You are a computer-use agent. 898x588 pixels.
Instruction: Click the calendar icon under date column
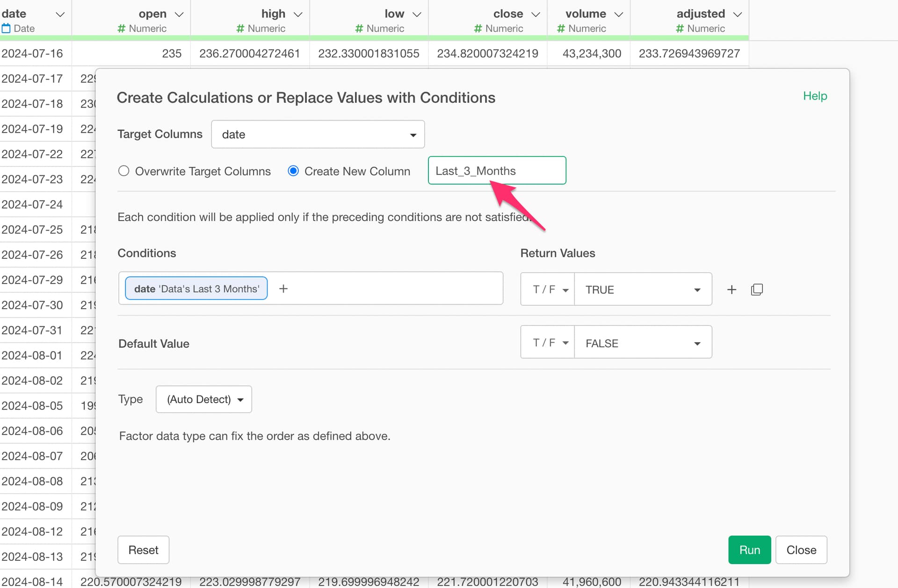6,29
